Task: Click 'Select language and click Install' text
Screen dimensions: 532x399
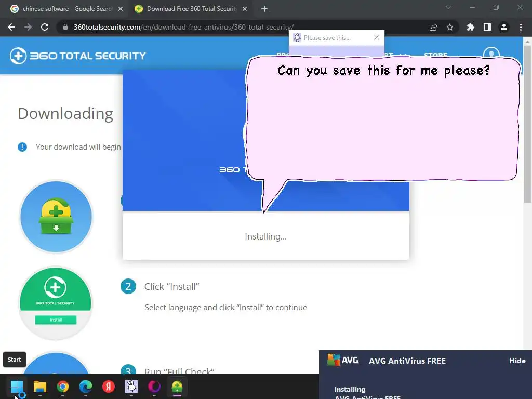Action: 226,308
